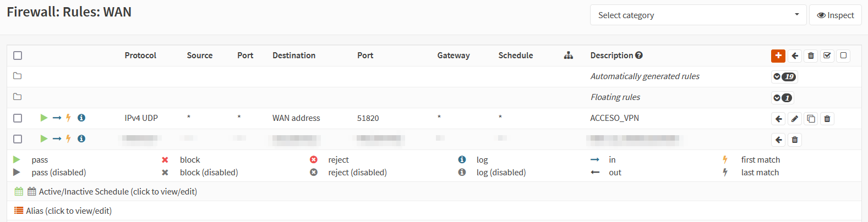
Task: Click the header delete selected rules trash icon
Action: 811,56
